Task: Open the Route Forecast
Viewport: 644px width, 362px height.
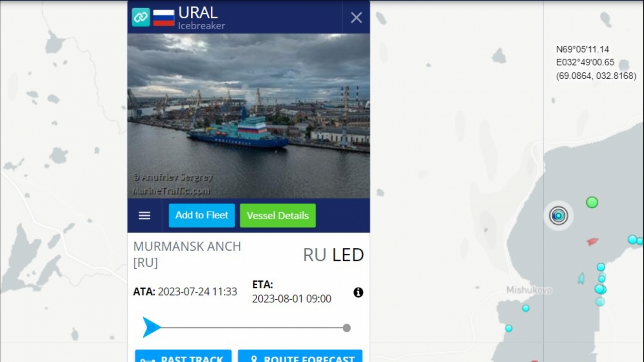Action: 300,356
